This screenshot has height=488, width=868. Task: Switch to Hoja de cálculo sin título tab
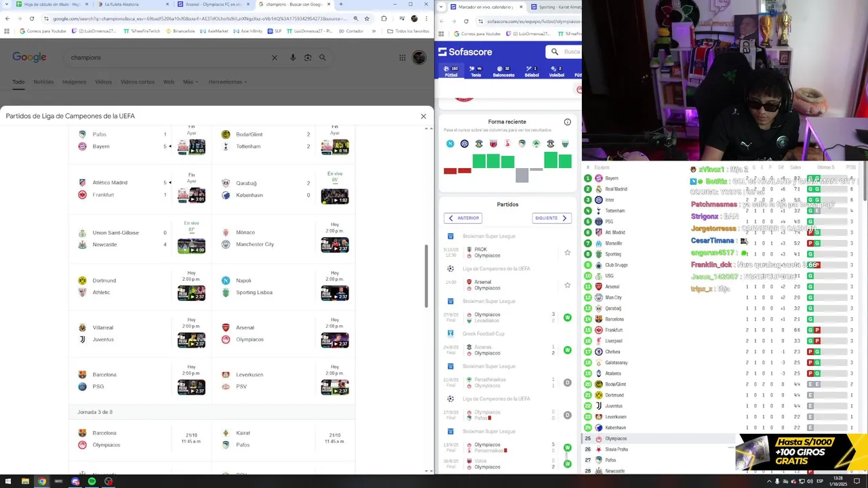click(x=52, y=4)
